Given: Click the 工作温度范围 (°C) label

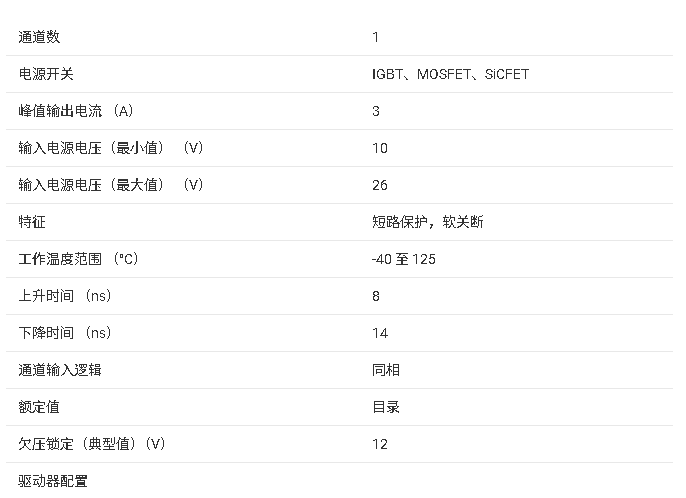Looking at the screenshot, I should [x=78, y=259].
